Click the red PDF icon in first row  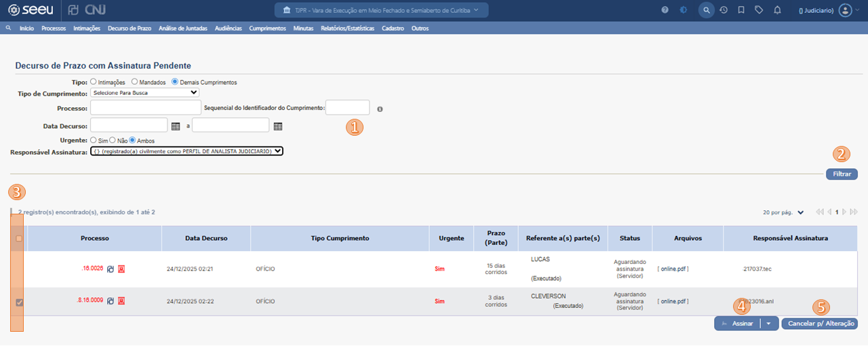pos(121,269)
